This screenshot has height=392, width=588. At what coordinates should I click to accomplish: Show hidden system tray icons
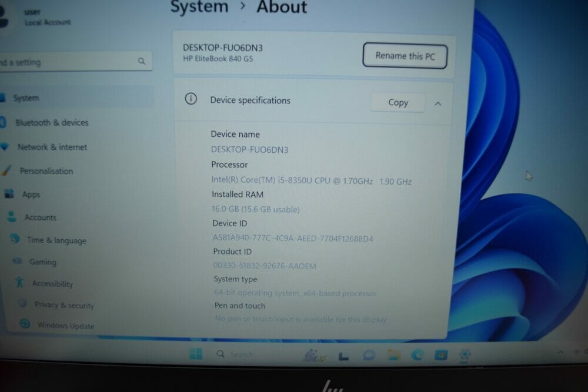coord(560,352)
